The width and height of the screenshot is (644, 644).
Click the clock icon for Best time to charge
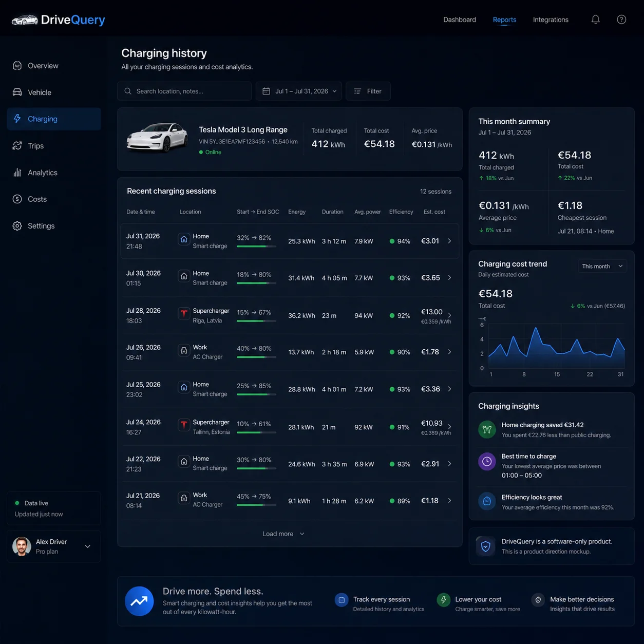(487, 461)
